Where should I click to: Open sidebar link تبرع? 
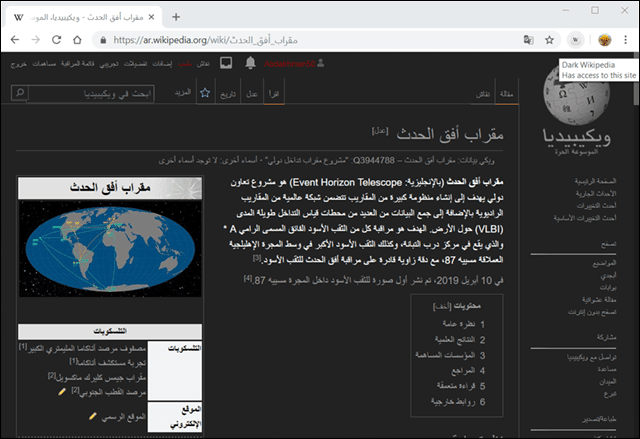click(x=610, y=394)
